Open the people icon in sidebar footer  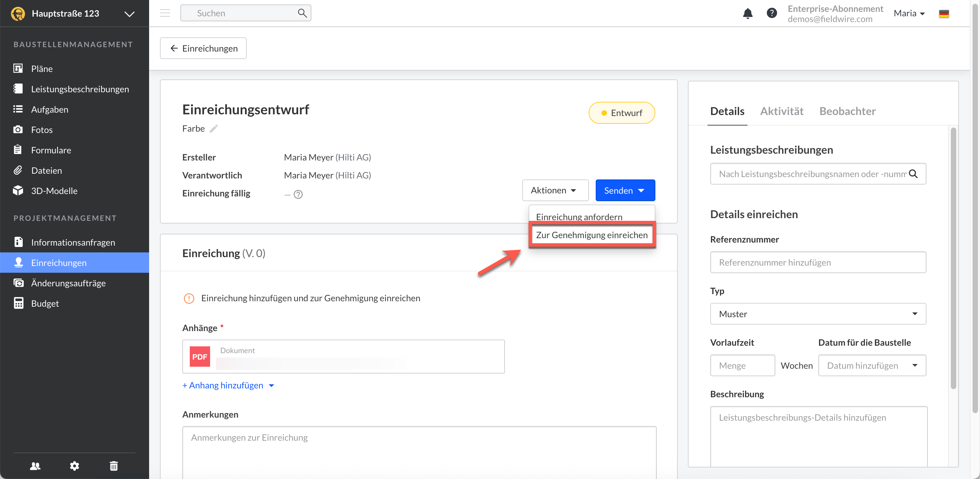pos(35,465)
